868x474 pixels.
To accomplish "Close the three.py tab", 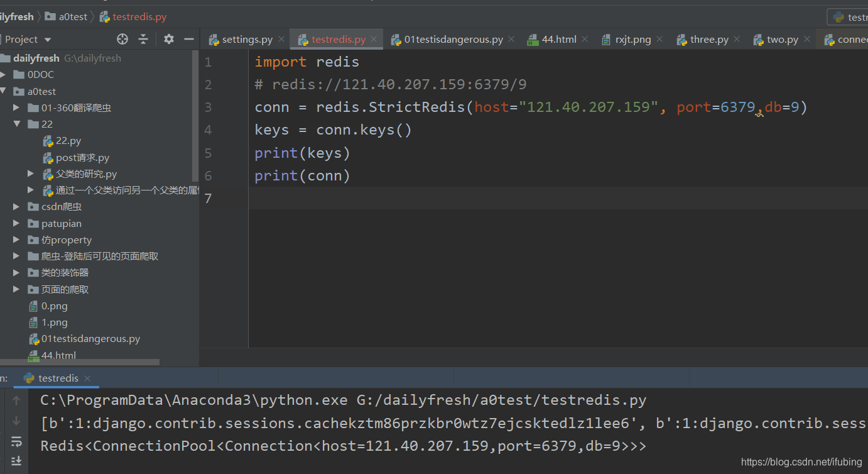I will (737, 39).
